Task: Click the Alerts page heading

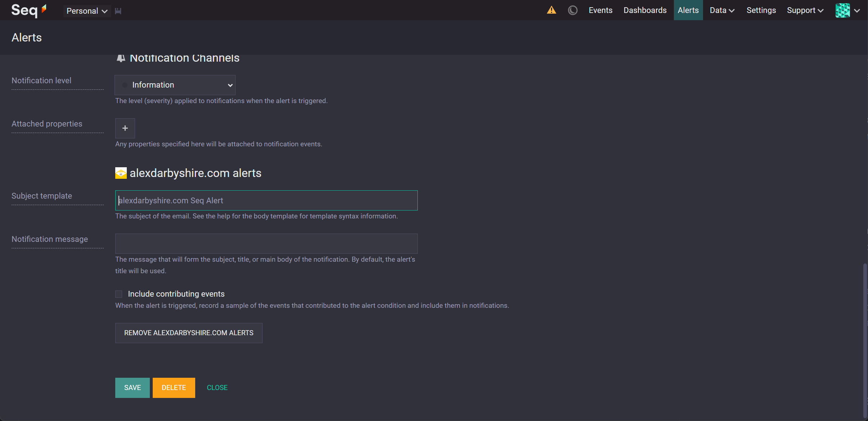Action: 27,37
